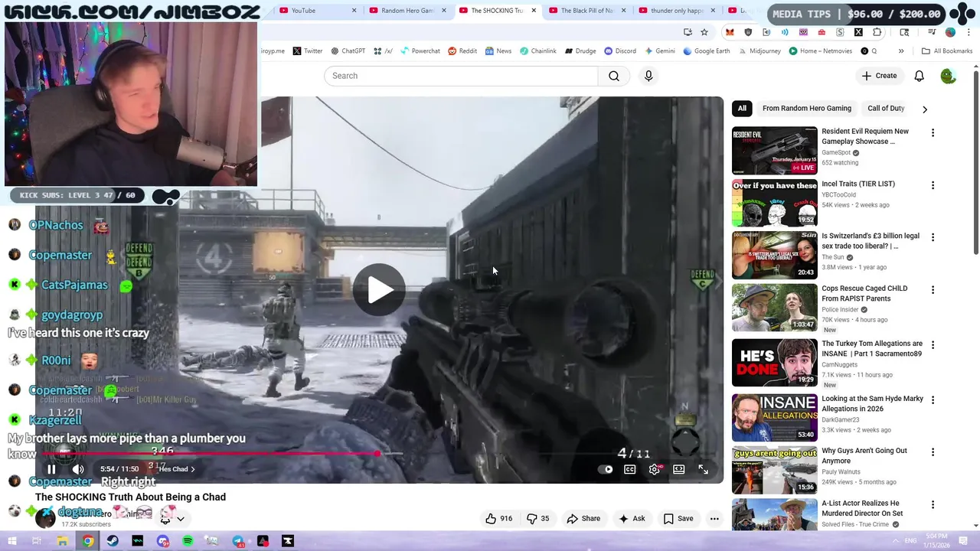Open options for Turkey Tom Allegations video
980x551 pixels.
tap(933, 345)
